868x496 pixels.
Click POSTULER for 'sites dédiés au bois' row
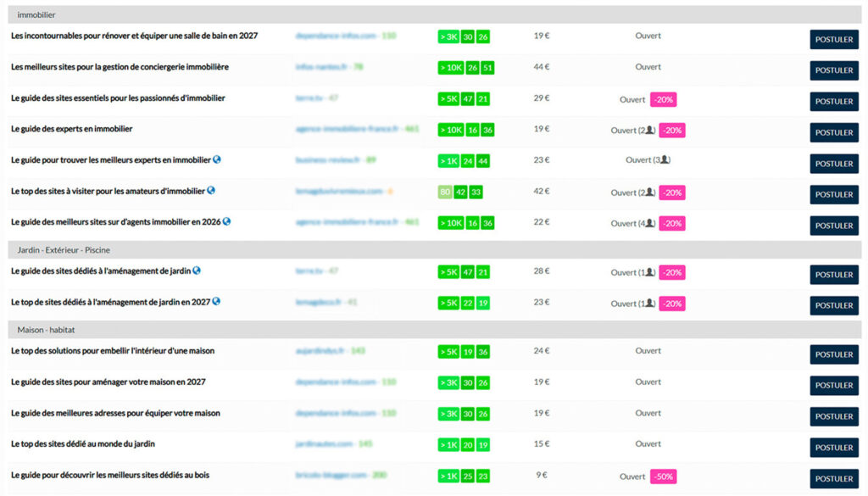pyautogui.click(x=834, y=479)
